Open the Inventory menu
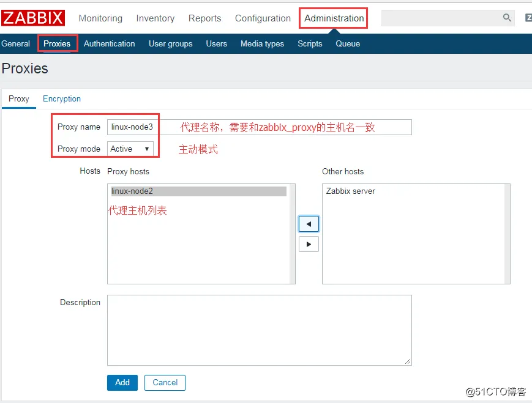This screenshot has width=532, height=403. point(155,18)
